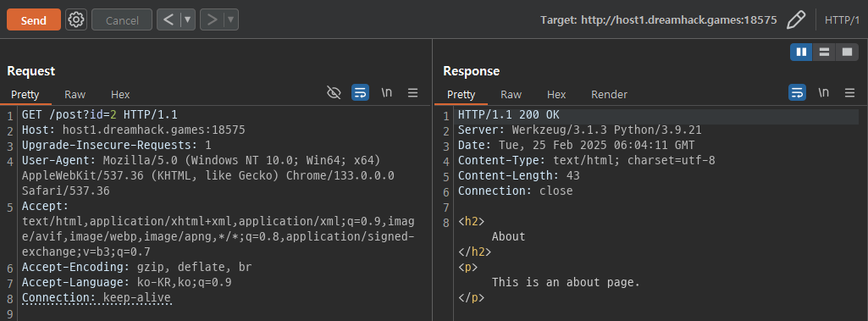Select top-bottom stacked layout icon
Viewport: 868px width, 321px height.
click(x=824, y=52)
